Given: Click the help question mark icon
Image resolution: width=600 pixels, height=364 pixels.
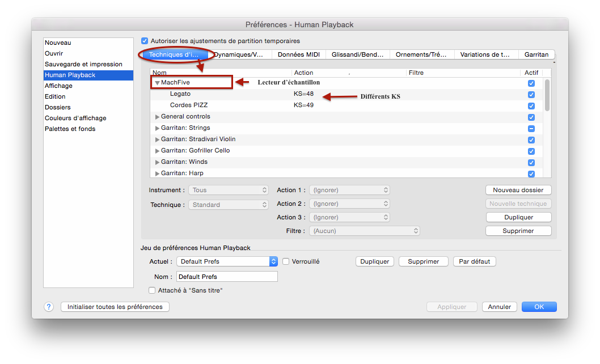Looking at the screenshot, I should coord(49,307).
